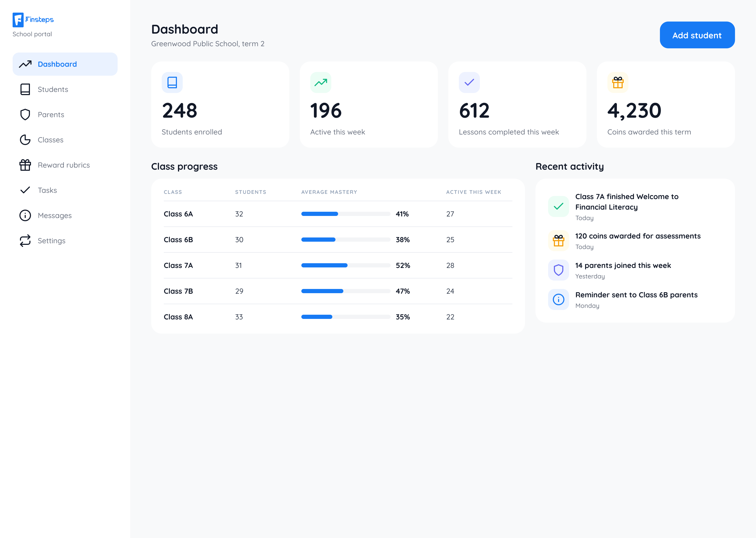Click the Reward rubrics gift icon in sidebar
The height and width of the screenshot is (538, 756).
click(25, 165)
